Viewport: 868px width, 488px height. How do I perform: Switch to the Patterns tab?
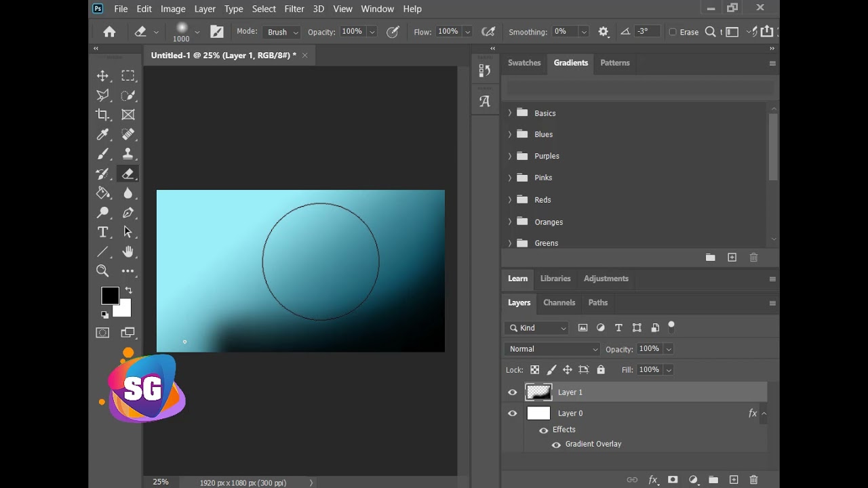click(615, 63)
